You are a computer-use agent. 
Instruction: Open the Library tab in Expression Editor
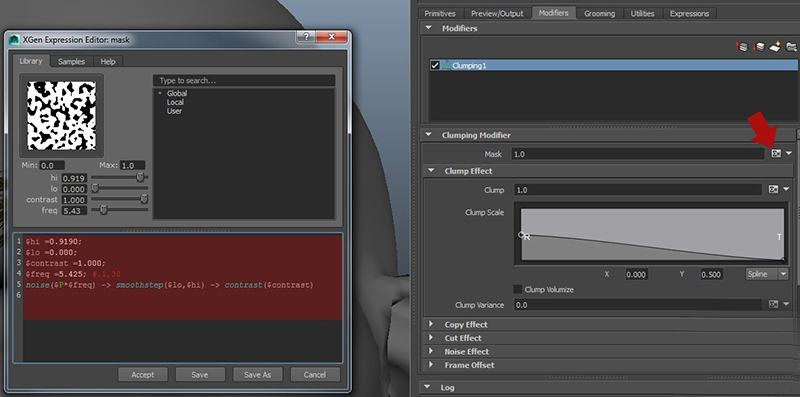(31, 61)
